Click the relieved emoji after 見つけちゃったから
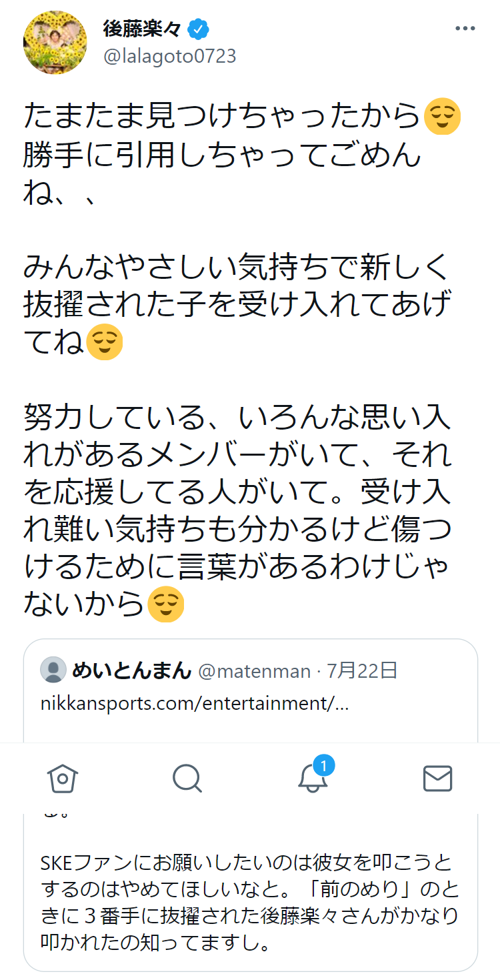The height and width of the screenshot is (980, 500). coord(443,116)
